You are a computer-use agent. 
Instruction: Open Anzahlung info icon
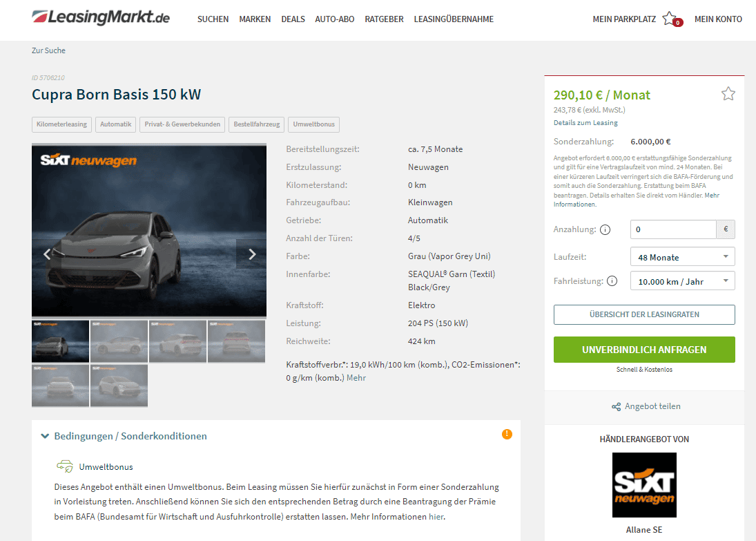coord(605,229)
